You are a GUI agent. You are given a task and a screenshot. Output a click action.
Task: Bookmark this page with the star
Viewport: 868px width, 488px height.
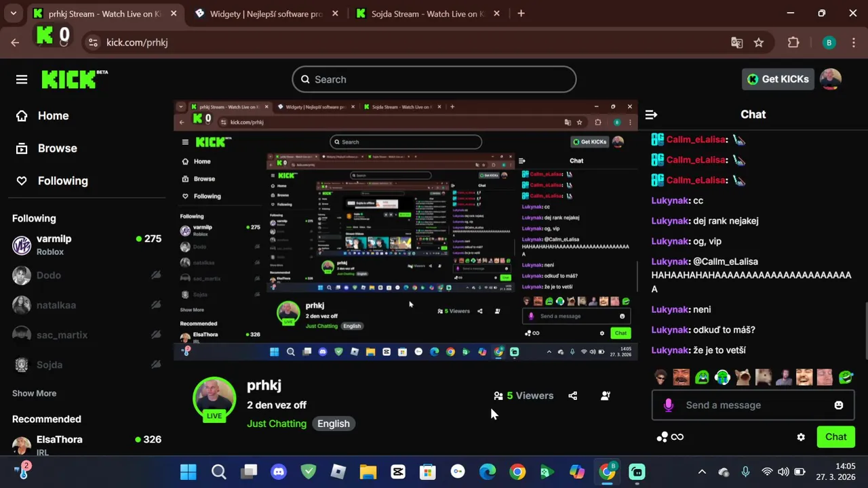tap(759, 43)
